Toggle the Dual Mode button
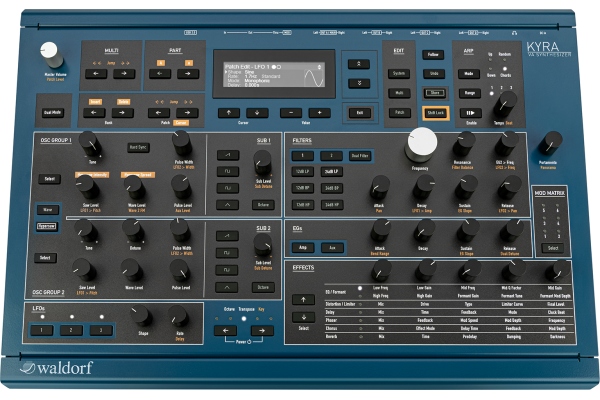 tap(53, 113)
